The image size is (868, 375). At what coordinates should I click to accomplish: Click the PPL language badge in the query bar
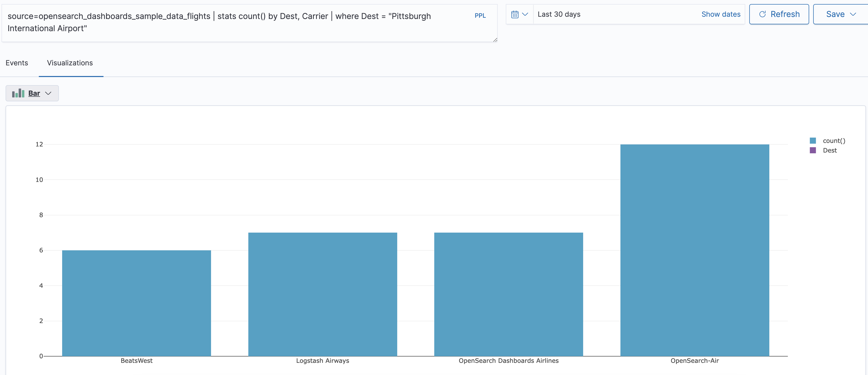tap(480, 15)
